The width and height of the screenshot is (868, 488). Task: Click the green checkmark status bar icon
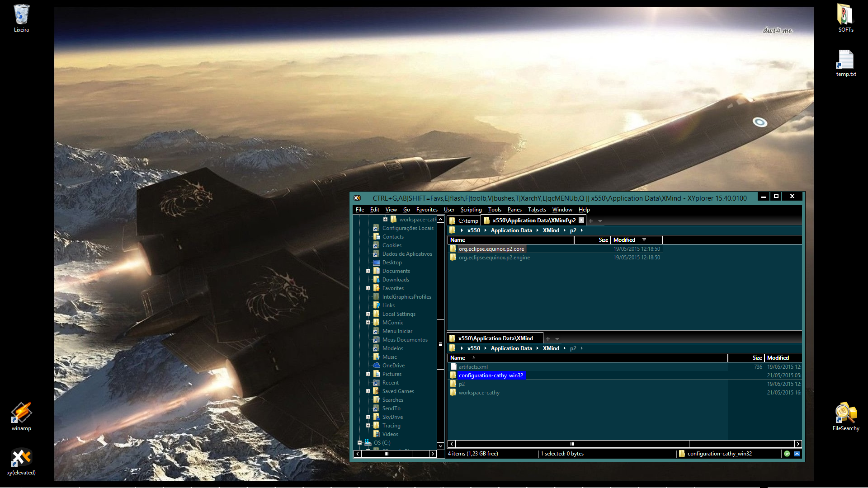tap(787, 454)
